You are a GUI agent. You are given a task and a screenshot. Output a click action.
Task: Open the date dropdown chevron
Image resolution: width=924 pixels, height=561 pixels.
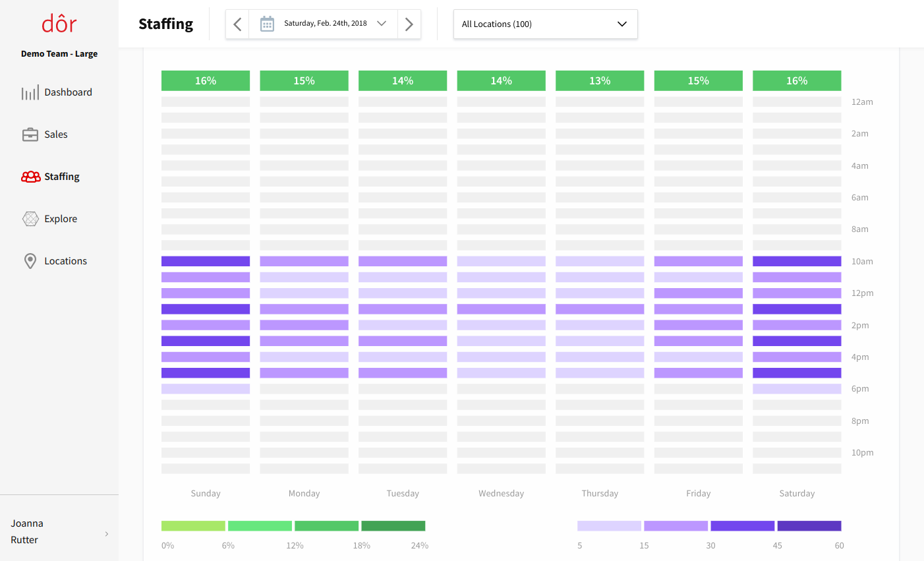[381, 23]
